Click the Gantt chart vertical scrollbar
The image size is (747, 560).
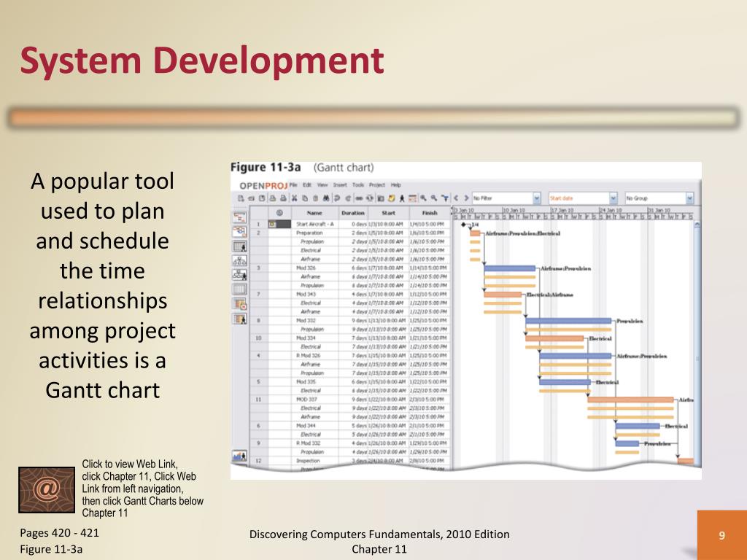pos(697,343)
